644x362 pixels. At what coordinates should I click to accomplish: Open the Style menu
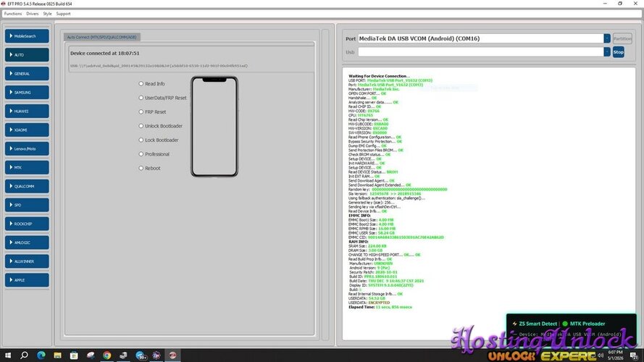[48, 14]
